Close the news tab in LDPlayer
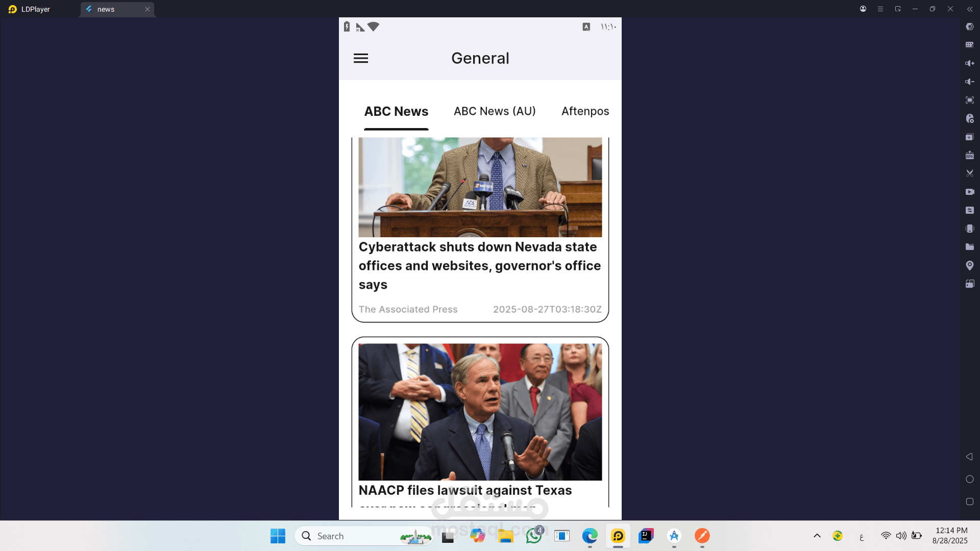 point(148,9)
